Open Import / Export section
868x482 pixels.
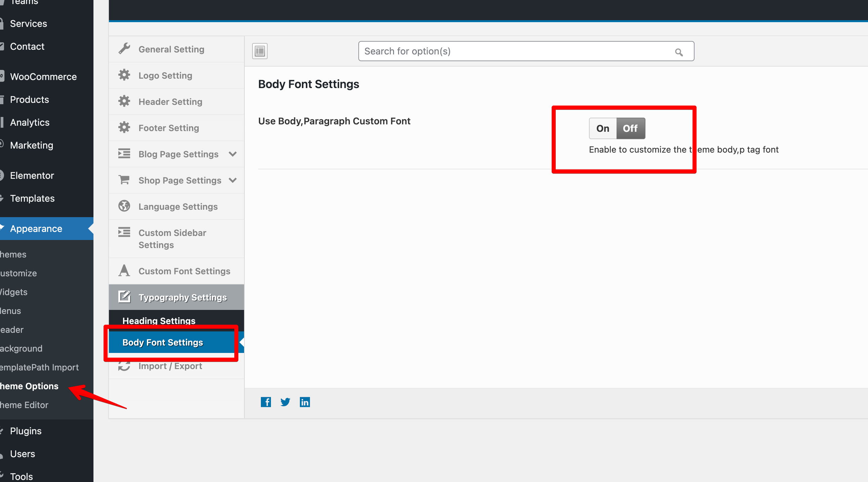click(x=170, y=366)
